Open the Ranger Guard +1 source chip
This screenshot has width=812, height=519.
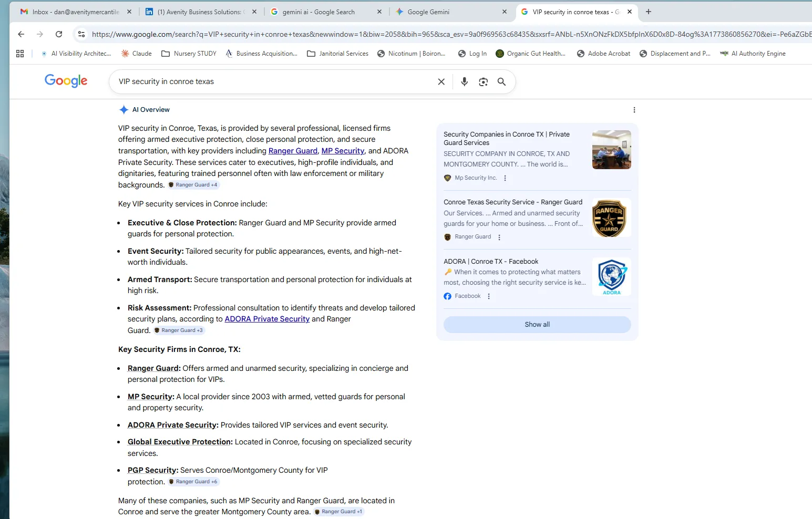click(x=339, y=512)
